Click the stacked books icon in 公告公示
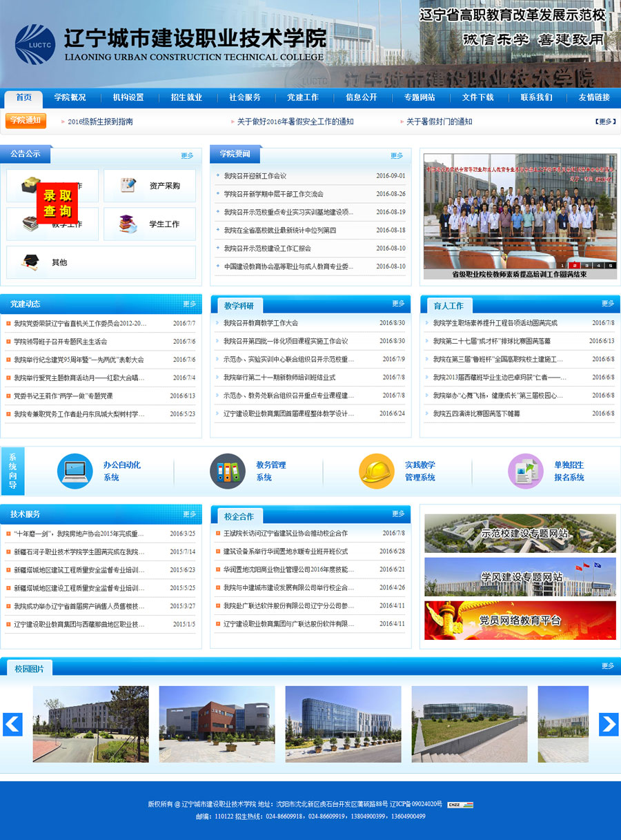The height and width of the screenshot is (840, 621). (x=30, y=224)
